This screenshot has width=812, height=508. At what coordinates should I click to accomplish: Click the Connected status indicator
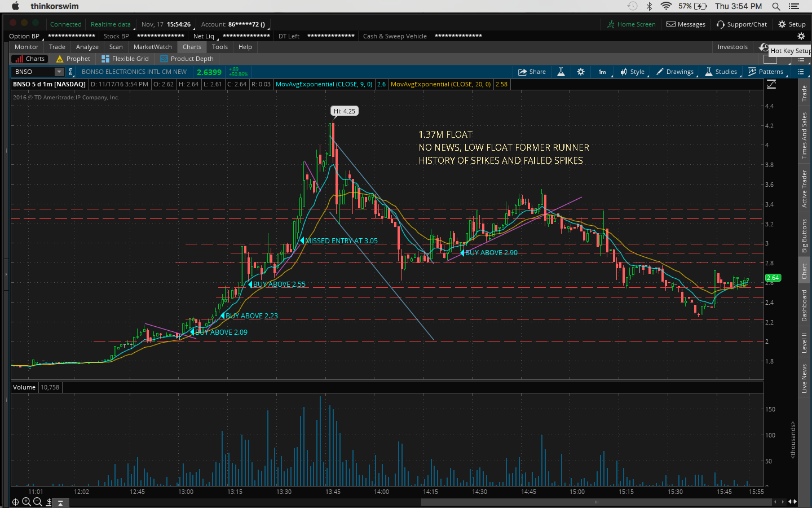click(66, 24)
